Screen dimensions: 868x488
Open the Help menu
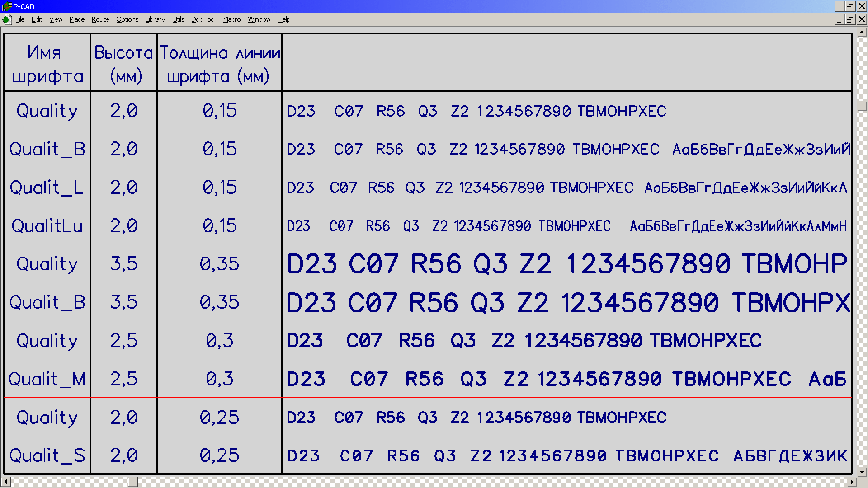283,19
